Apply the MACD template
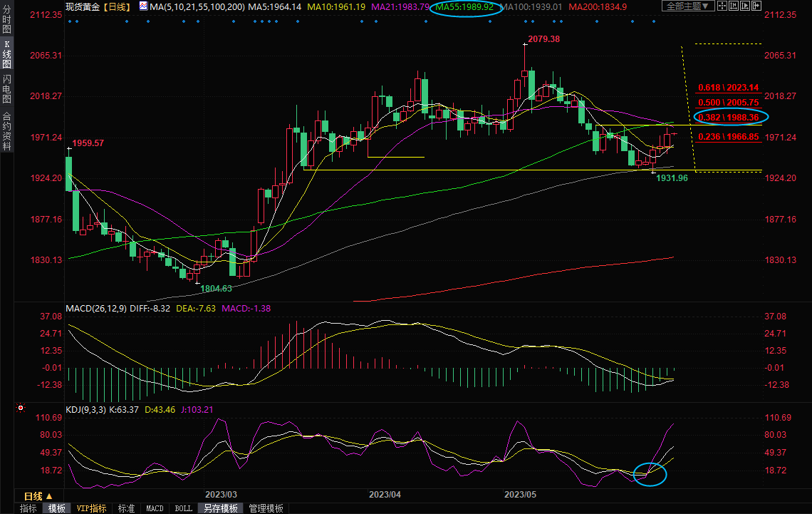The height and width of the screenshot is (514, 812). 155,508
